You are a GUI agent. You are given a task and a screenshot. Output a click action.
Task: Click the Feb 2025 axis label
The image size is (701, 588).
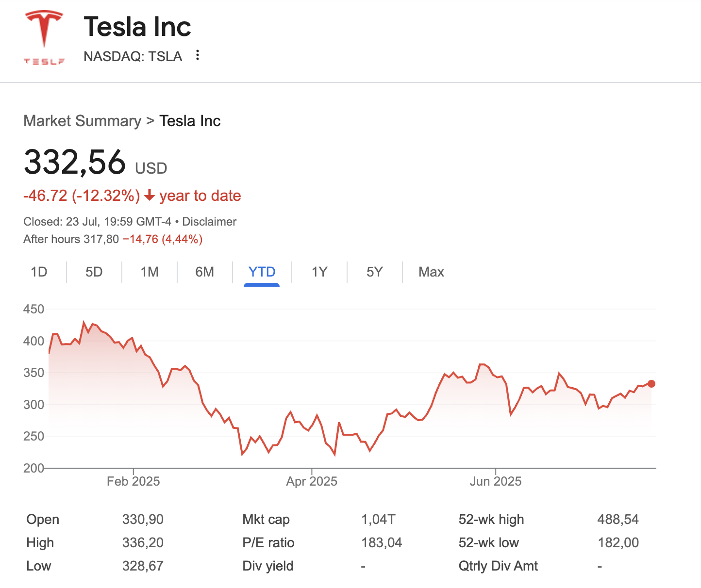point(134,481)
